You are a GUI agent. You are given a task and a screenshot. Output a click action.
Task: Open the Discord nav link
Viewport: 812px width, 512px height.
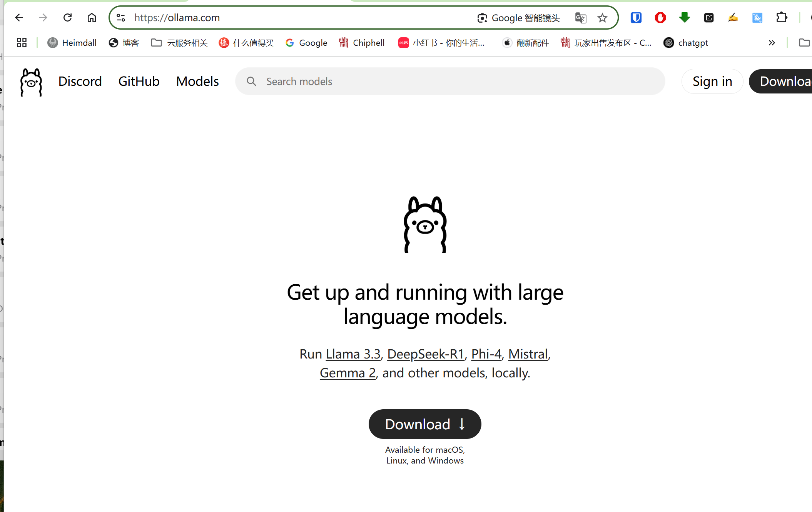coord(80,81)
